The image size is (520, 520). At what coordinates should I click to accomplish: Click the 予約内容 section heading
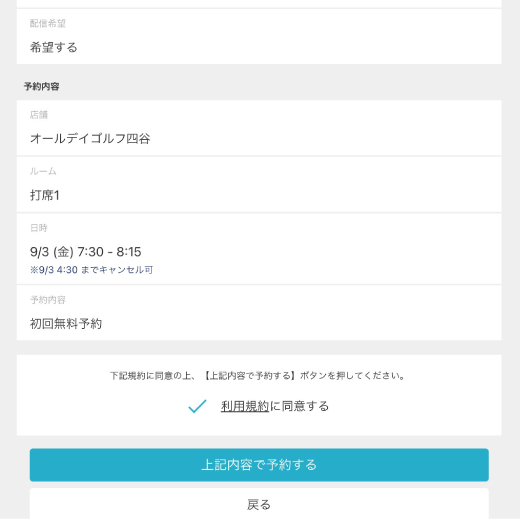tap(42, 87)
